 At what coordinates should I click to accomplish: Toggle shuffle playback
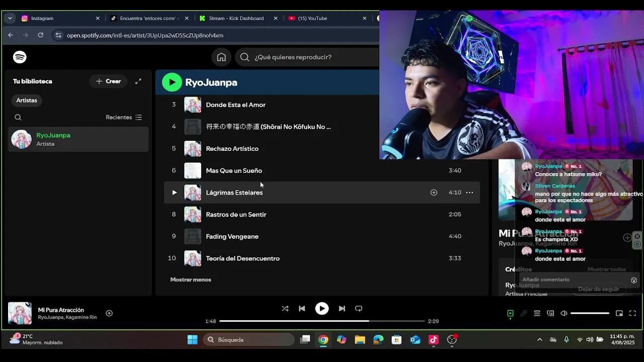point(285,308)
